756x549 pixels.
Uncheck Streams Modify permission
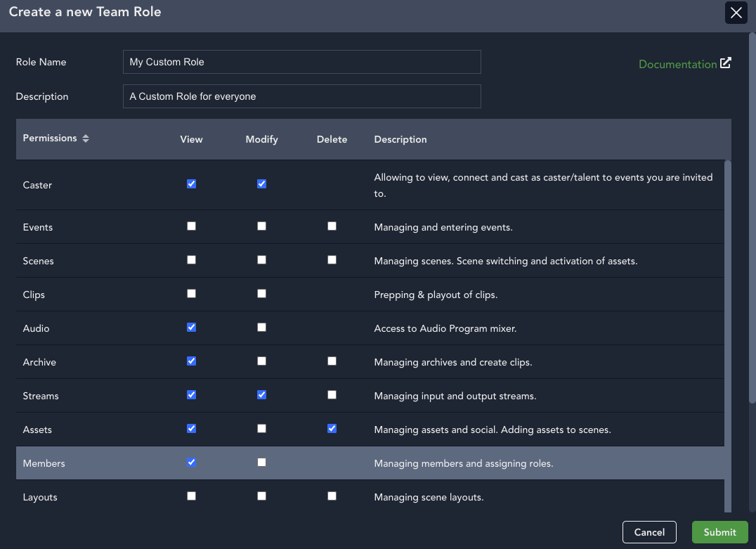tap(261, 395)
